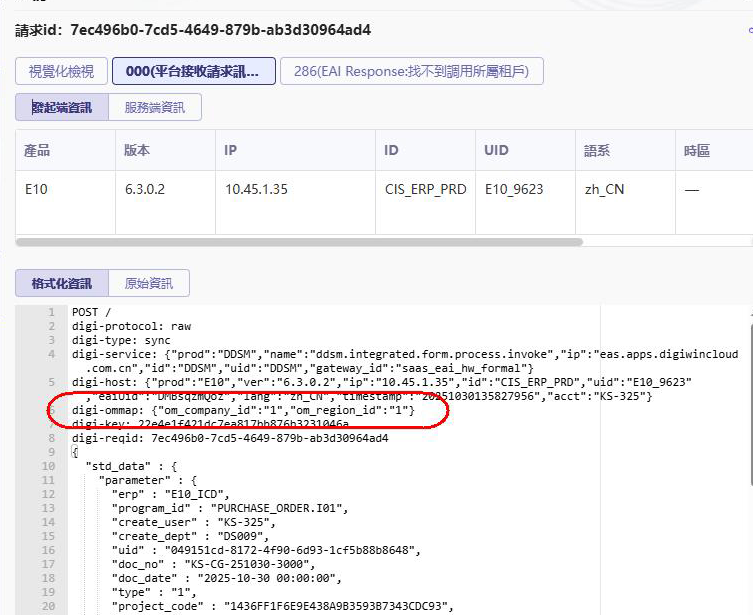Click the "program_id" line in JSON body
Viewport: 753px width, 615px height.
tap(230, 508)
